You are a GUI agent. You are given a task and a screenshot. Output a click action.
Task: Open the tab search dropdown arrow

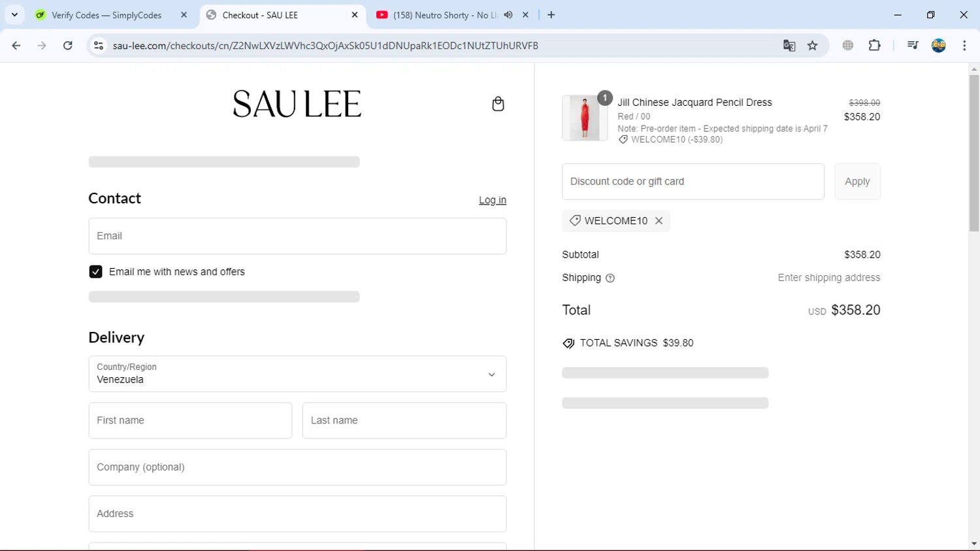[x=14, y=15]
